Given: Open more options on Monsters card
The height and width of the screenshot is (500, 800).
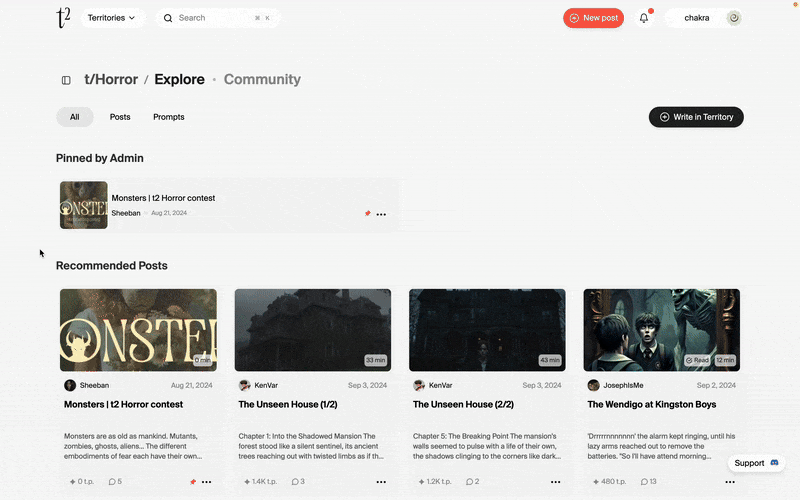Looking at the screenshot, I should coord(207,482).
